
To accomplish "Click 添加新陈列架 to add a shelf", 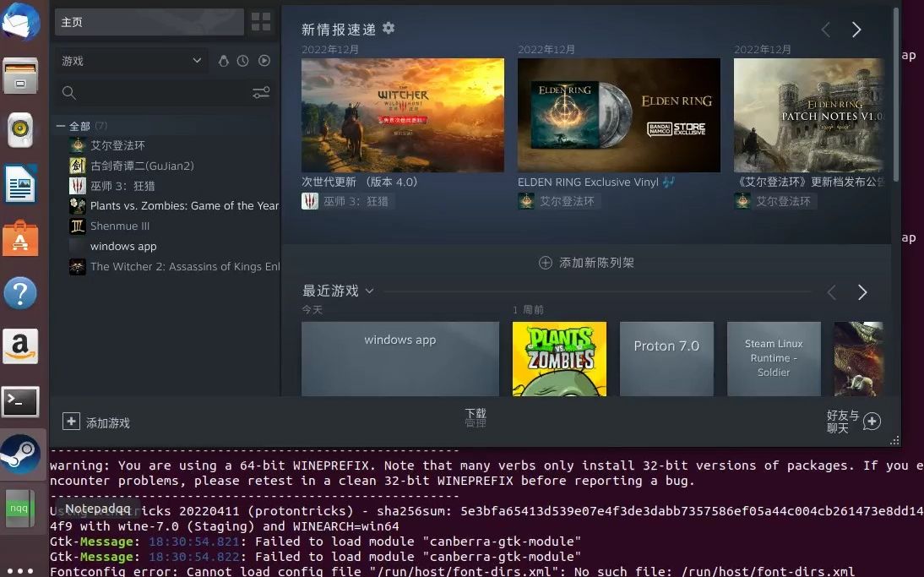I will click(585, 262).
